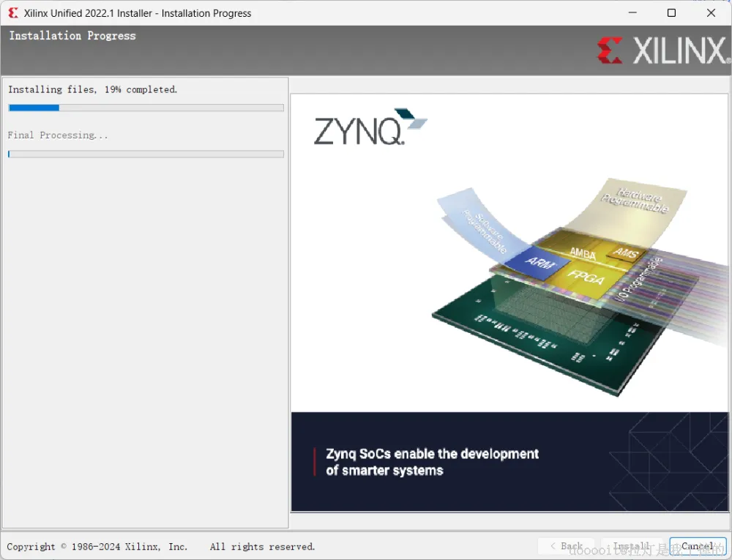Click the 'Installation Progress' header text
The image size is (732, 560).
[72, 36]
